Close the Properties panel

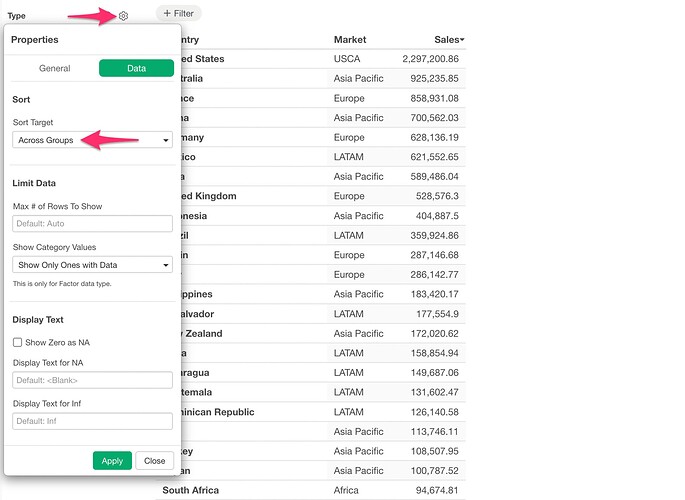click(x=154, y=461)
